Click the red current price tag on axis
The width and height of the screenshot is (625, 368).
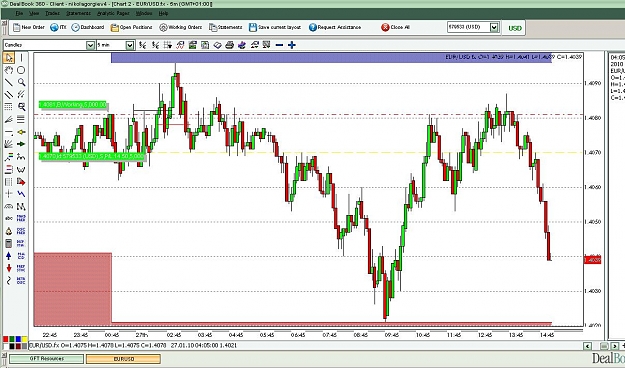pos(592,260)
